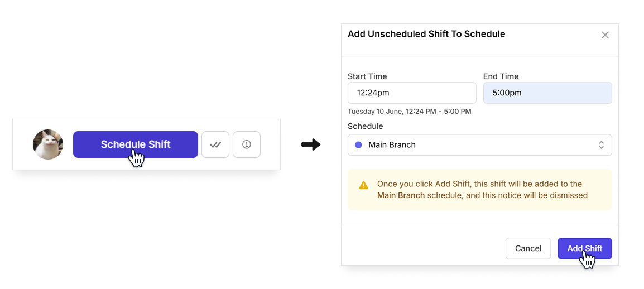Click the End Time field showing 5:00pm
644x289 pixels.
pyautogui.click(x=547, y=93)
